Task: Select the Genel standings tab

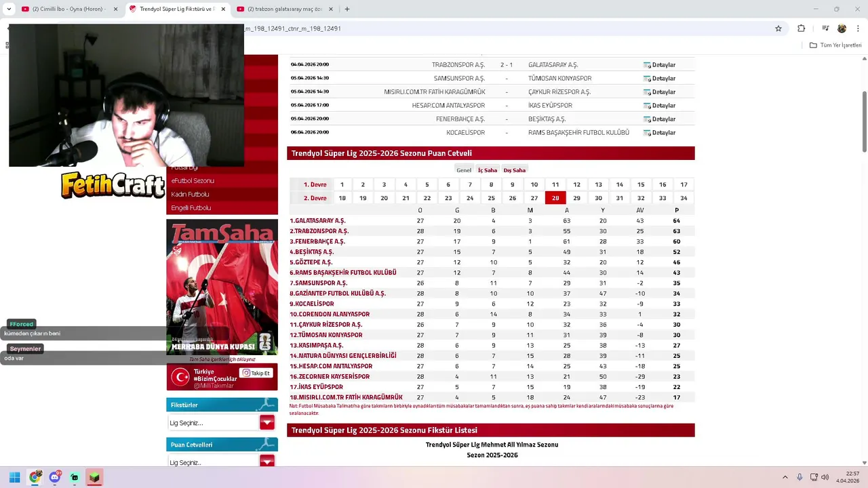Action: [464, 170]
